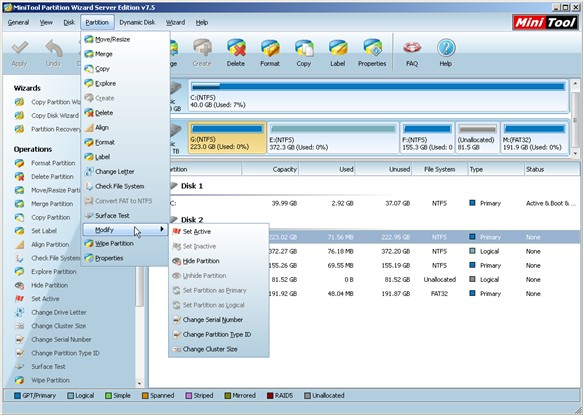This screenshot has height=416, width=584.
Task: Click Set Label in Operations panel
Action: click(x=44, y=231)
